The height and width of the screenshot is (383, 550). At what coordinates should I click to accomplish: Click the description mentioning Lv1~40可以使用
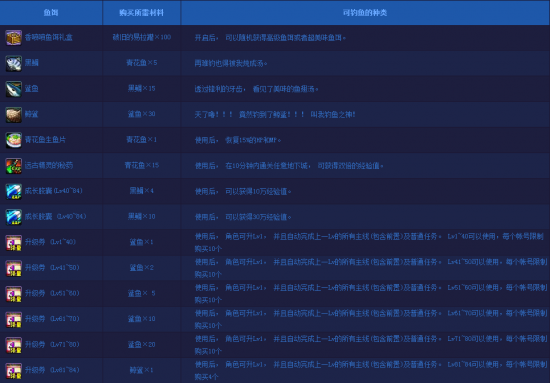coord(369,242)
